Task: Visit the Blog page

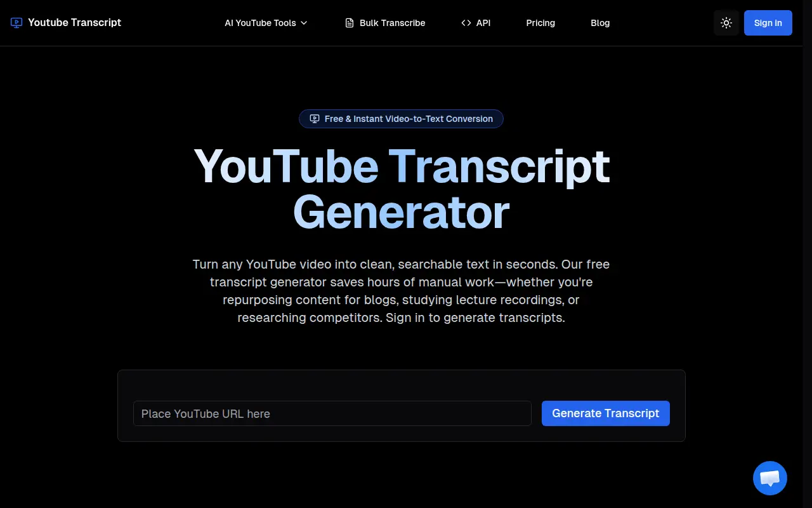Action: coord(600,23)
